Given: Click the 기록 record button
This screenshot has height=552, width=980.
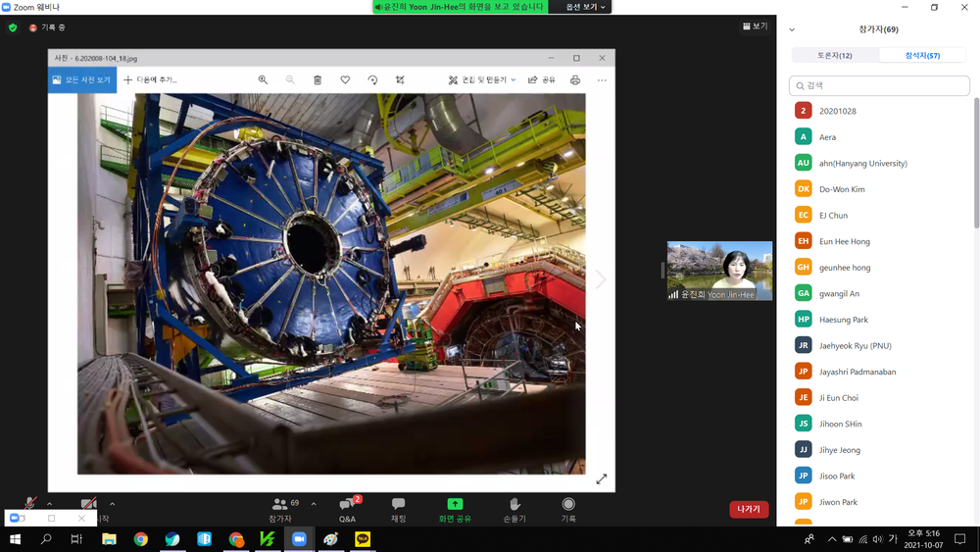Looking at the screenshot, I should 568,510.
